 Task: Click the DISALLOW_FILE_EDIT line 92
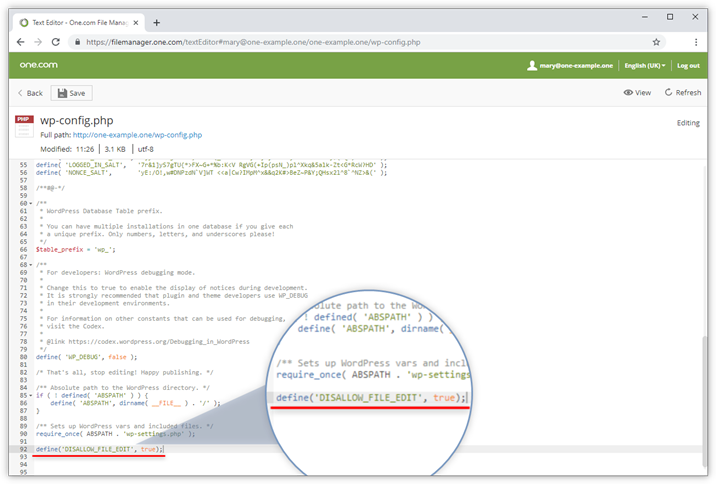(x=100, y=449)
